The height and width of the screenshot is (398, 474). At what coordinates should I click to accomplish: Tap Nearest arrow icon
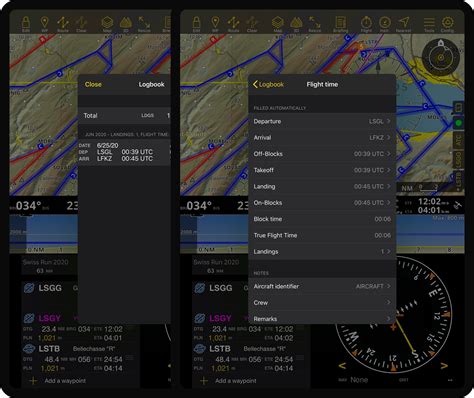[x=403, y=24]
